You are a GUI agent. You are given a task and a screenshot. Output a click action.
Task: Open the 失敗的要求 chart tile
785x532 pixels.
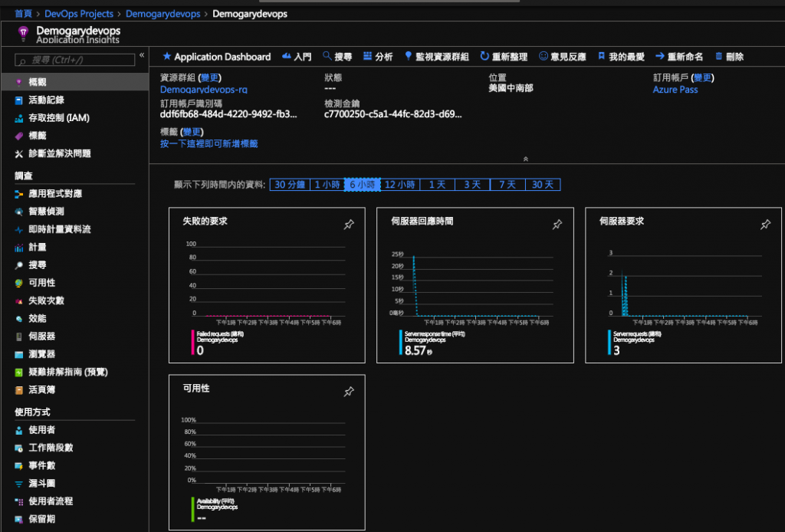[267, 285]
